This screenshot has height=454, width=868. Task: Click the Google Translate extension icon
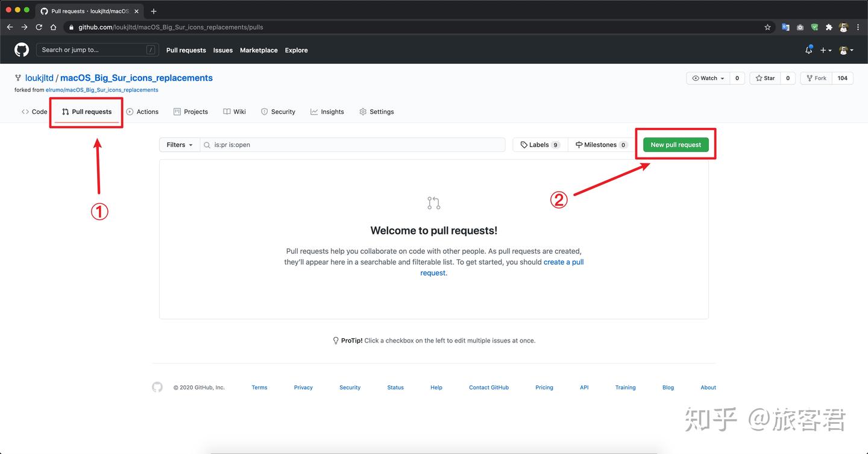coord(785,27)
